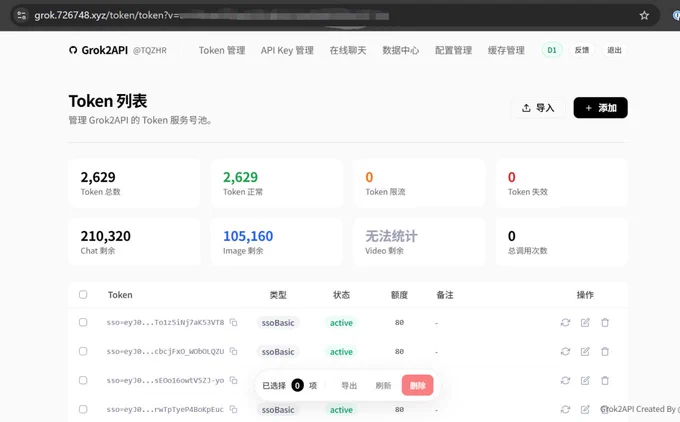Click the 反馈 feedback button
The height and width of the screenshot is (422, 680).
(582, 50)
